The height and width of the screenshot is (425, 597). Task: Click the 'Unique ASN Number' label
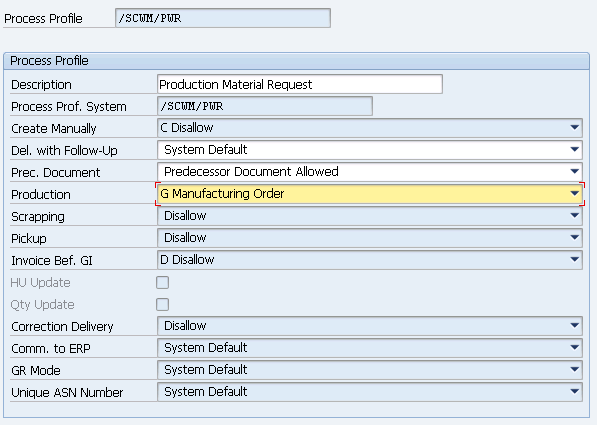point(67,393)
